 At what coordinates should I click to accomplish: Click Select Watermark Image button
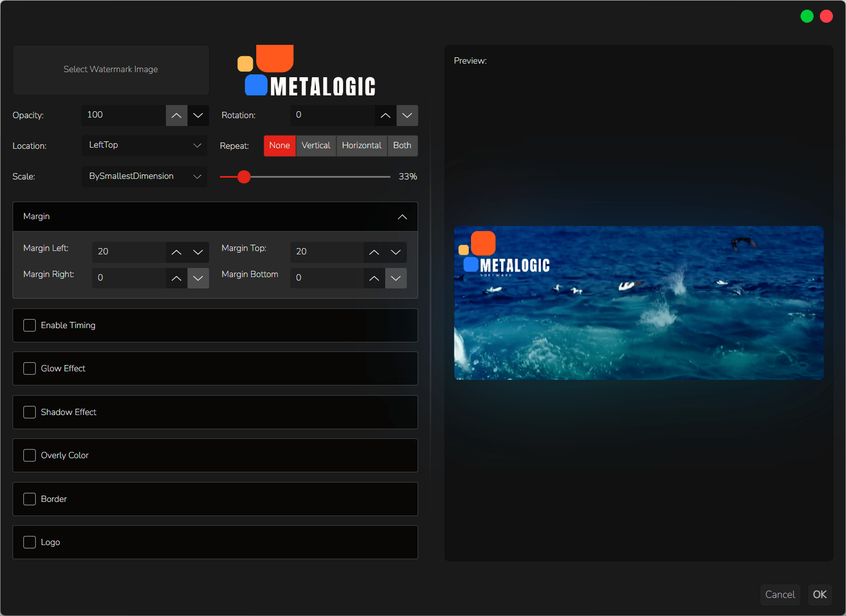click(111, 70)
